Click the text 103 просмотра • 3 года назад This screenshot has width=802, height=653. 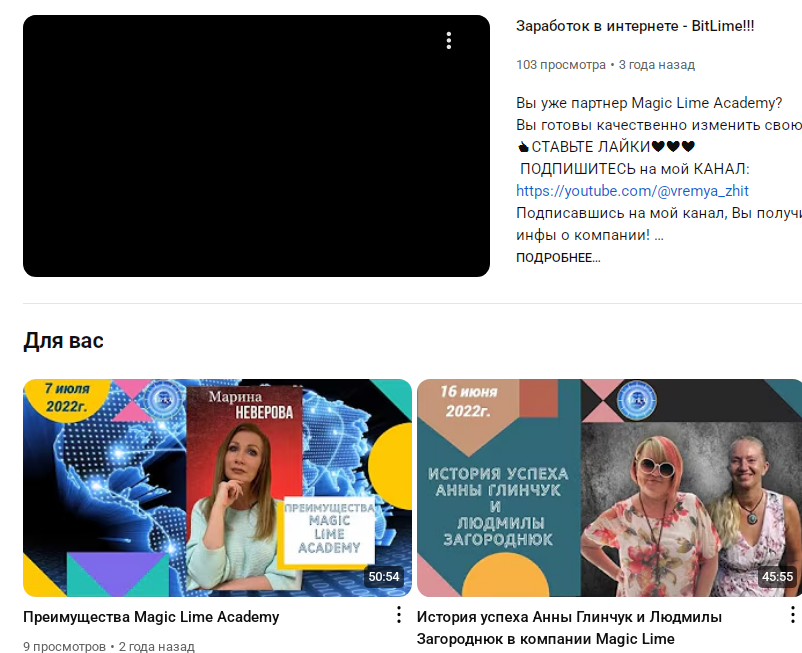[x=605, y=65]
